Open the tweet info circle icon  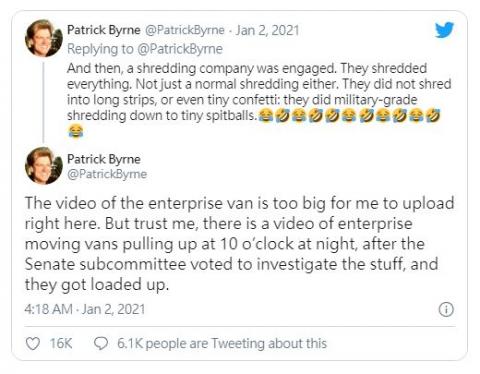tap(446, 310)
